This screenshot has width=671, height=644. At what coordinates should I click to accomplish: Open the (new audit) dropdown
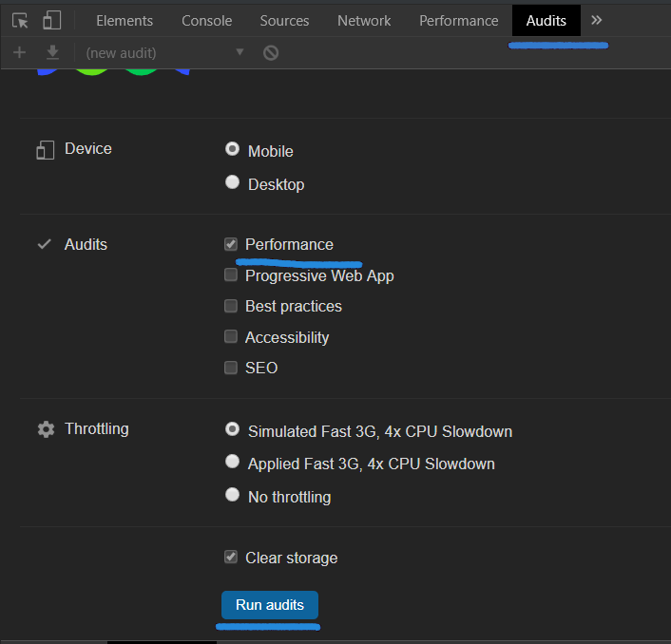coord(164,52)
